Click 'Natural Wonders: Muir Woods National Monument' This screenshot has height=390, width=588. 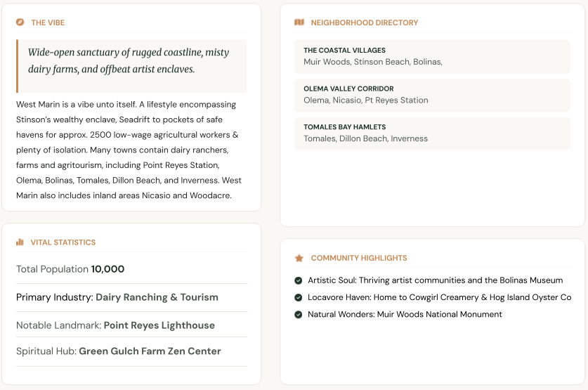coord(405,314)
